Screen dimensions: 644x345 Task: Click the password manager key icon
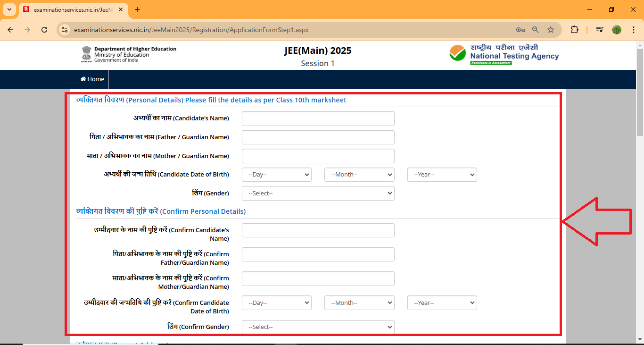tap(520, 29)
